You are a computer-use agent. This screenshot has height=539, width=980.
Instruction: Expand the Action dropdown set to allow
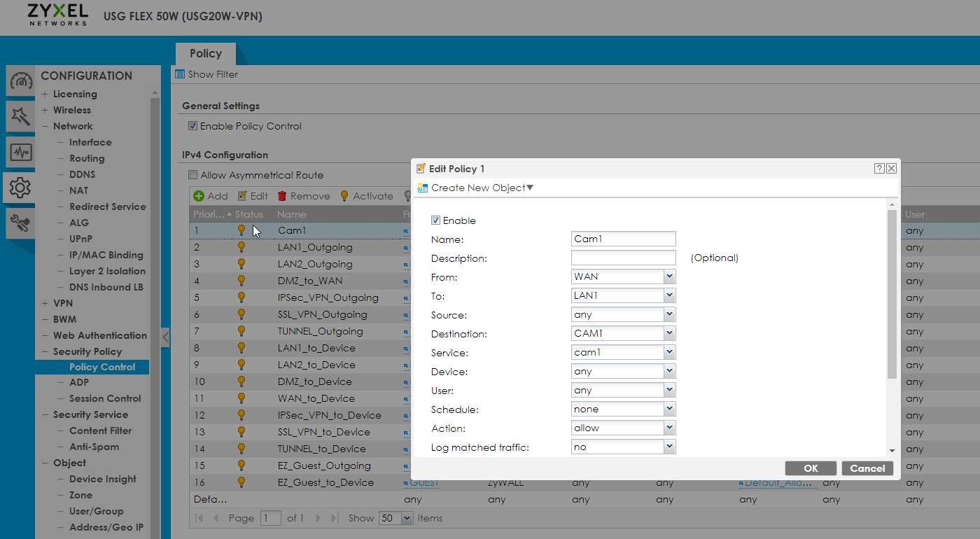[x=669, y=428]
